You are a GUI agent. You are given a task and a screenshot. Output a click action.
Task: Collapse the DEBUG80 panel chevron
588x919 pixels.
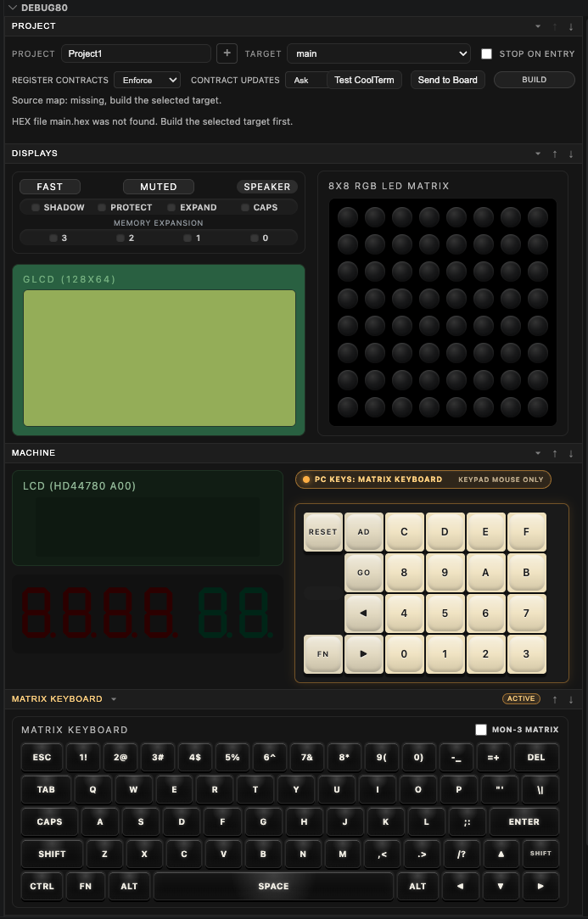pos(13,8)
